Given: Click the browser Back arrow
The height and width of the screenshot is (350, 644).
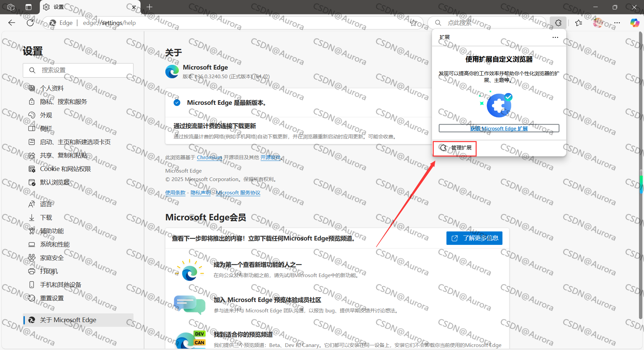Looking at the screenshot, I should [x=12, y=23].
